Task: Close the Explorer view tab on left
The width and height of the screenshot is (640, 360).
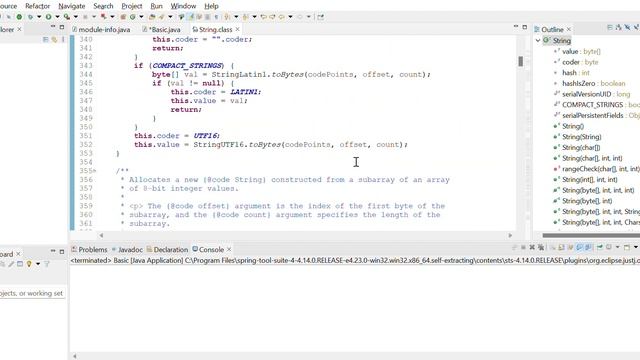Action: coord(19,29)
